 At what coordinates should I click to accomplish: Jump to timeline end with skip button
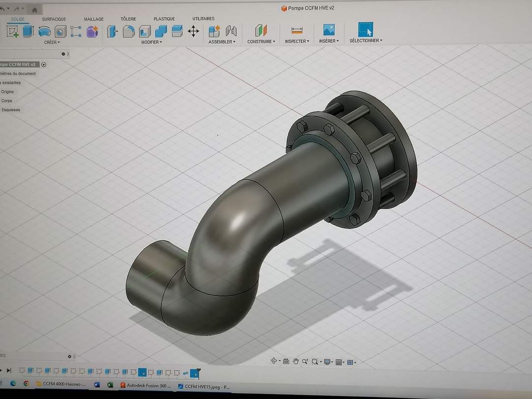[x=9, y=370]
